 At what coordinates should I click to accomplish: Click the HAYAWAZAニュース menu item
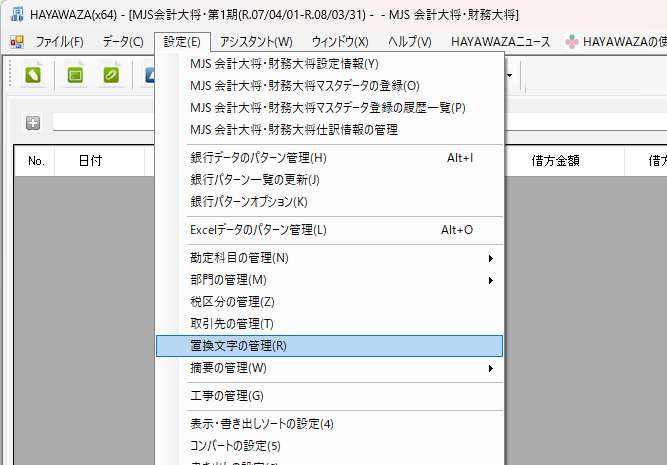(x=500, y=42)
